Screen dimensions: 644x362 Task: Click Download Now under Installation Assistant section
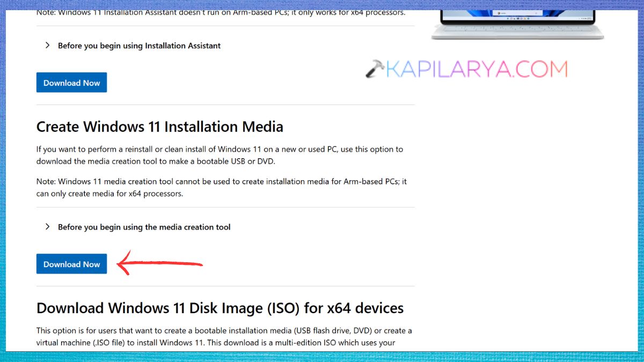click(71, 83)
